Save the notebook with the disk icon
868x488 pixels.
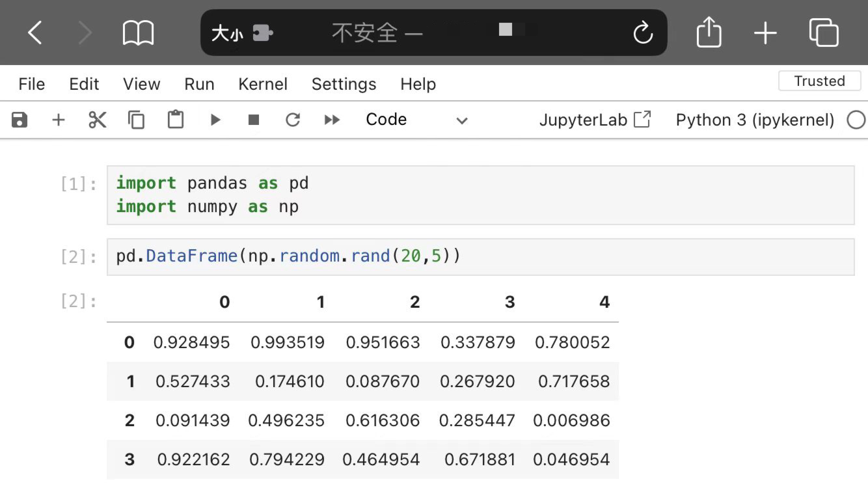[x=20, y=120]
